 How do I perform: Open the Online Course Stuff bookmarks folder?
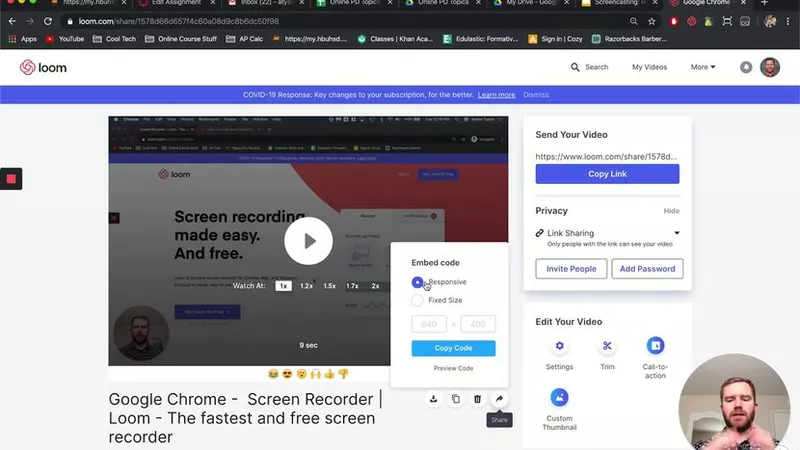tap(181, 39)
